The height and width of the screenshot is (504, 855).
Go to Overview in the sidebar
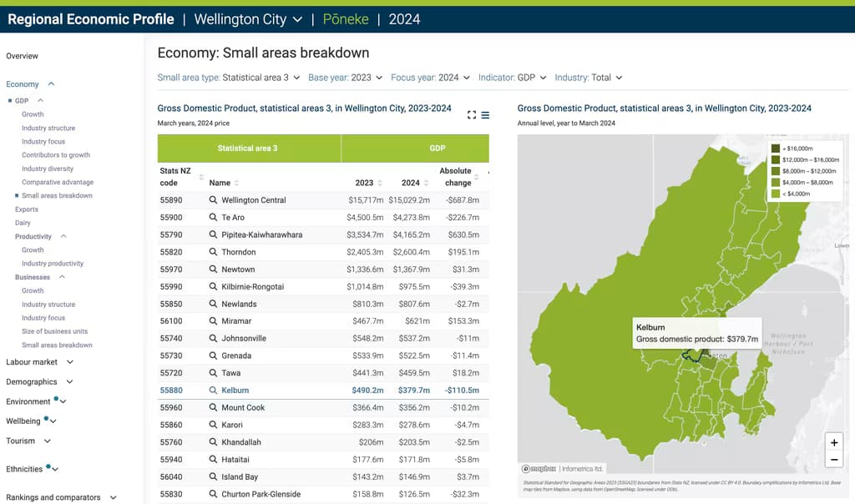tap(23, 56)
